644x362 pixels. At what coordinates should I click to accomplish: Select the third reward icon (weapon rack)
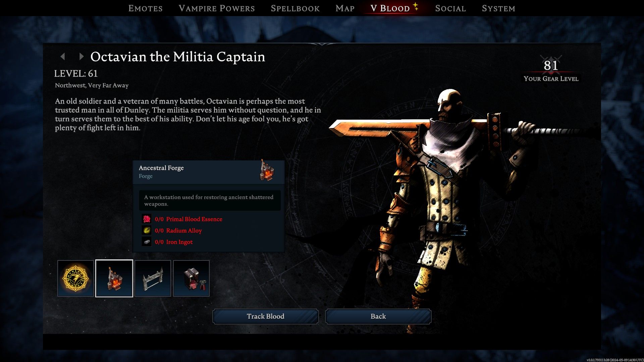(x=152, y=279)
